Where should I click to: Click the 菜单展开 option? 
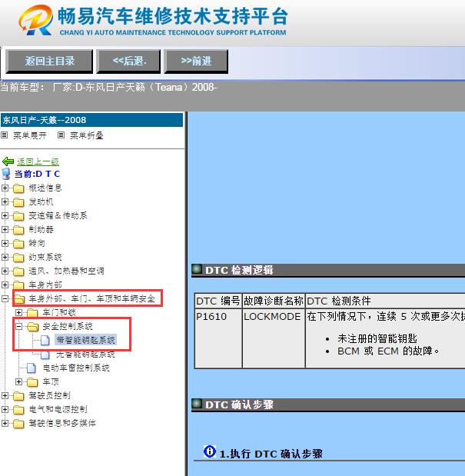point(30,135)
